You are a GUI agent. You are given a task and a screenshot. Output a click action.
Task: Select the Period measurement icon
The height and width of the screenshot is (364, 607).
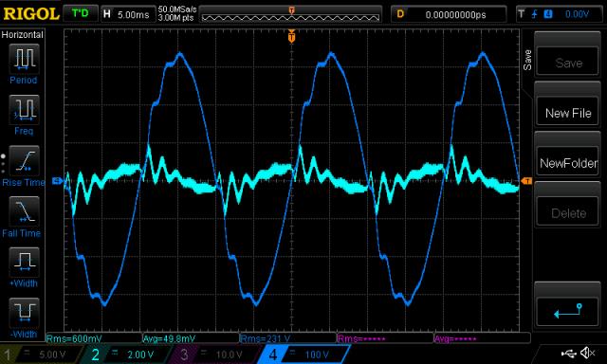pyautogui.click(x=24, y=59)
